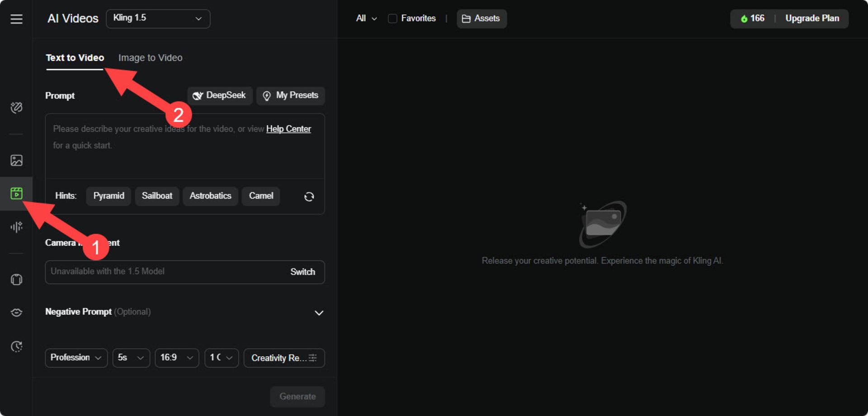Open the virtual try-on sidebar icon
Viewport: 868px width, 416px height.
[16, 279]
